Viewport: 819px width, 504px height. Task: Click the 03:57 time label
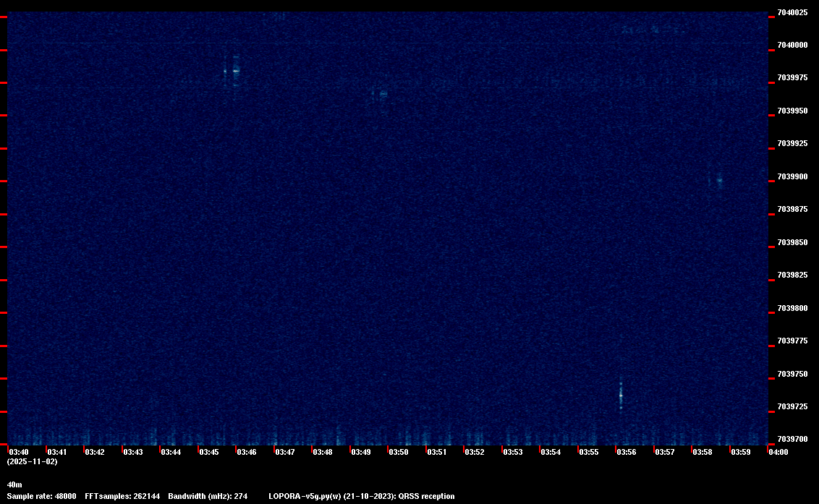(664, 452)
